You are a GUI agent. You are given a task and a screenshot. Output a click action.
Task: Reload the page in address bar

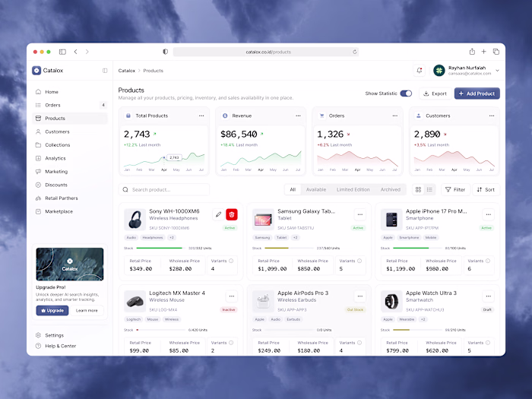(x=355, y=52)
